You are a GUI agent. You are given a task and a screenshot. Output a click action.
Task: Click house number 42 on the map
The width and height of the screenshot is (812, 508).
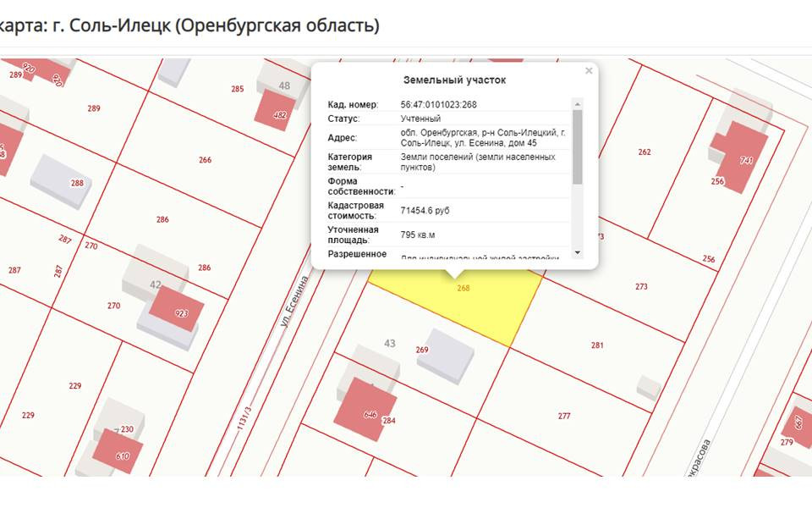[x=156, y=284]
